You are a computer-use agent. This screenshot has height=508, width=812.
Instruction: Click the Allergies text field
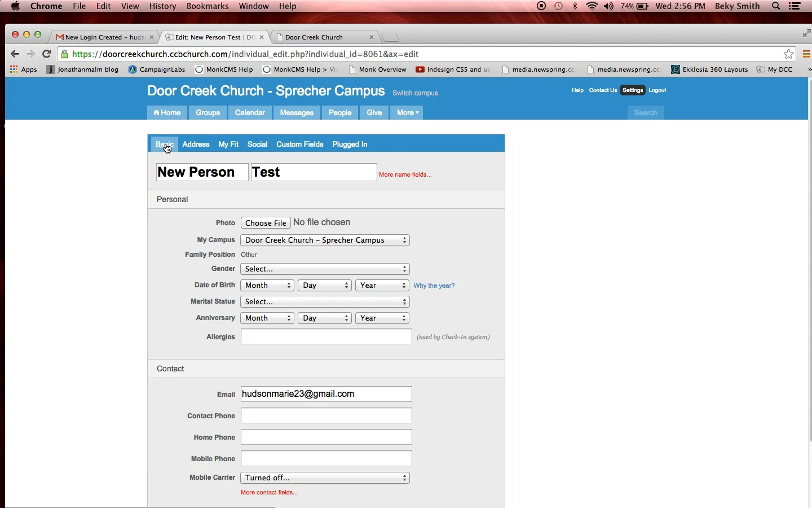tap(326, 337)
